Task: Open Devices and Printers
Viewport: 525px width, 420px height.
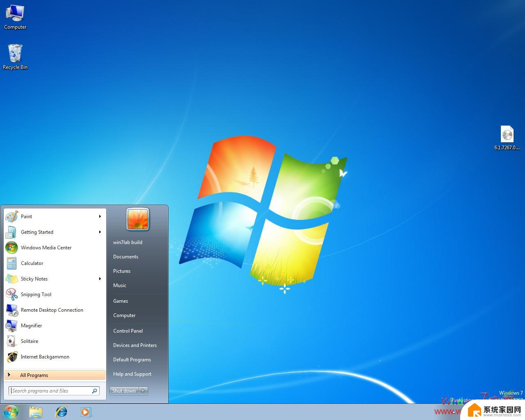Action: pos(135,345)
